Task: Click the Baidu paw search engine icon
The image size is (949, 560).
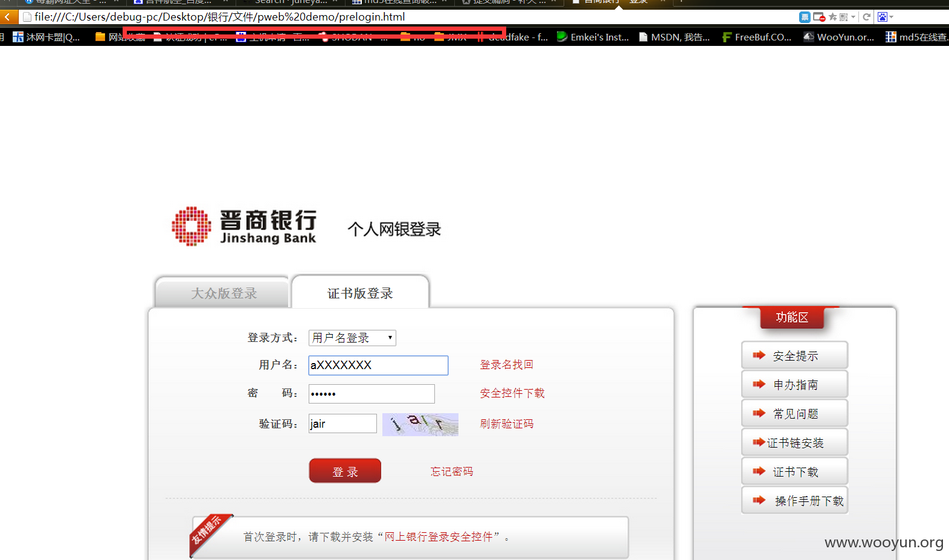Action: click(x=882, y=17)
